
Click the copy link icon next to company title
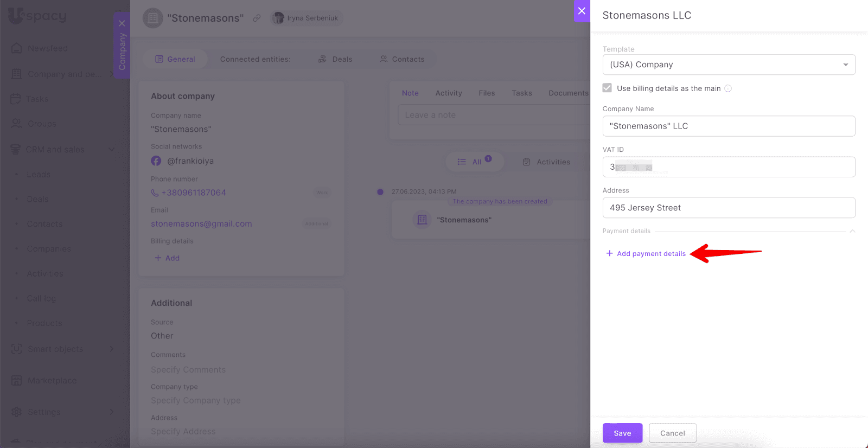click(257, 18)
